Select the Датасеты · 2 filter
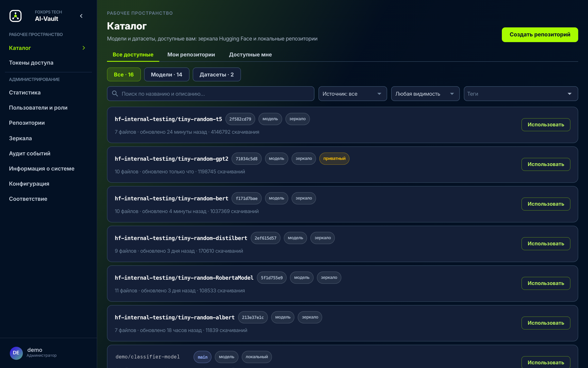 tap(216, 74)
